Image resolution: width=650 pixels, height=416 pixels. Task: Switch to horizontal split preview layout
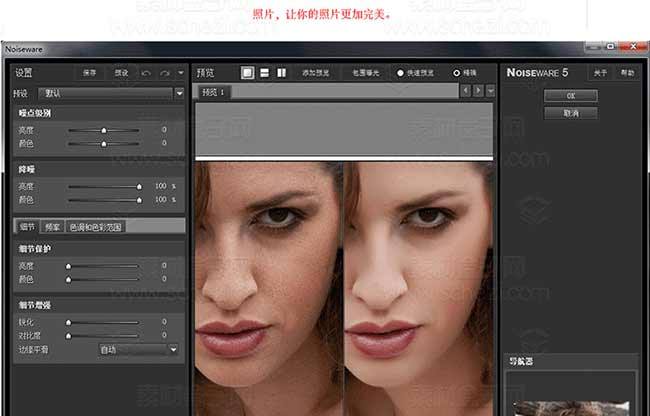point(265,73)
